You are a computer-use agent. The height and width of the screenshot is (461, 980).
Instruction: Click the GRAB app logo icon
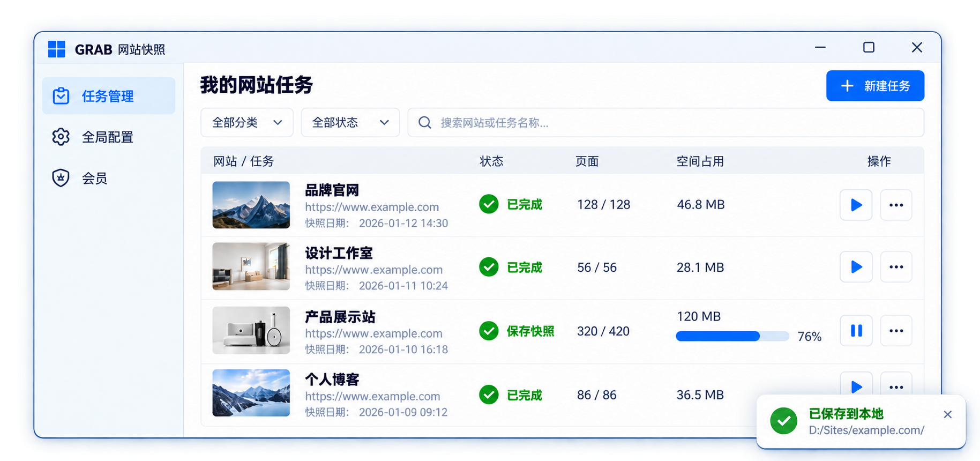(x=56, y=49)
